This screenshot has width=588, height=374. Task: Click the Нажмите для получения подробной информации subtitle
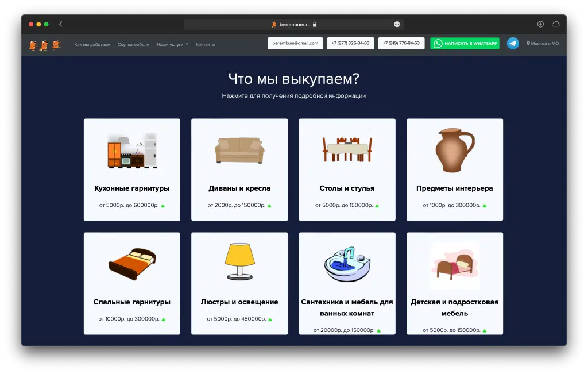[x=294, y=96]
